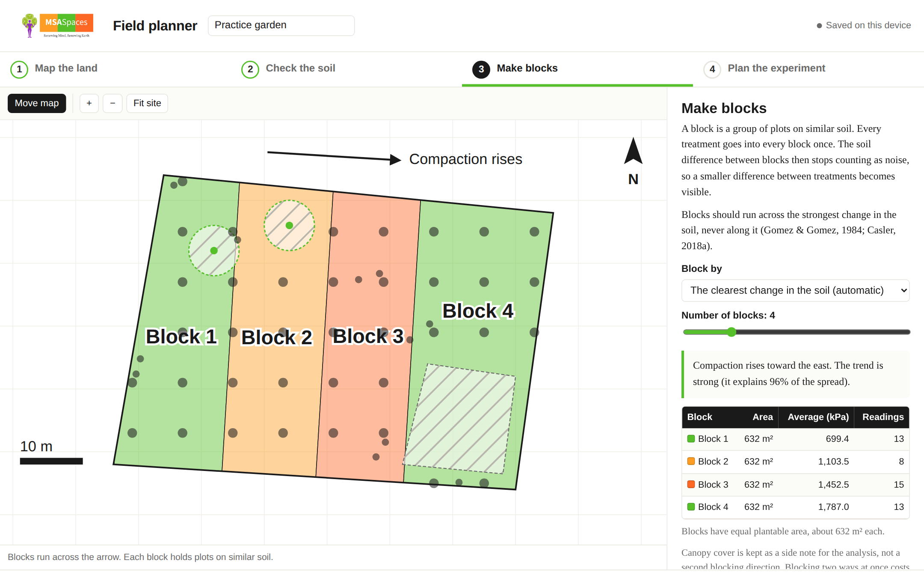
Task: Click the Practice garden name field
Action: pos(281,25)
